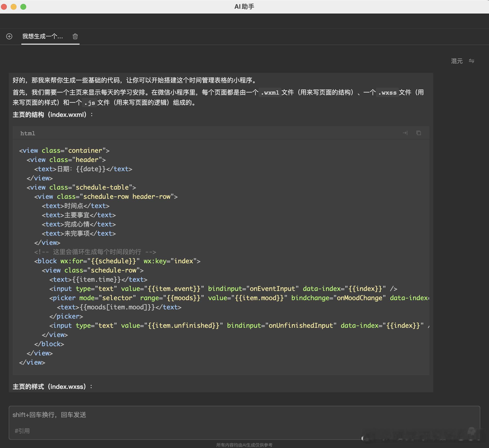Click the inline .wxml code snippet

click(x=270, y=93)
